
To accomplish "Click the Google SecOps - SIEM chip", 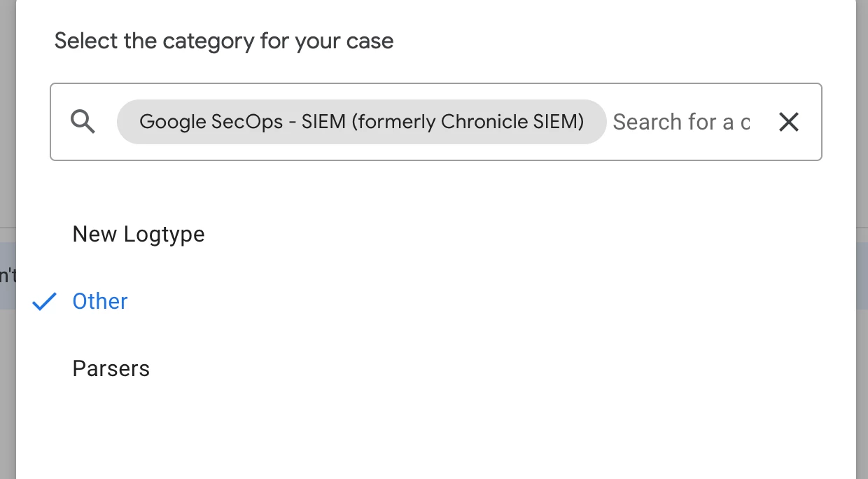I will coord(361,122).
